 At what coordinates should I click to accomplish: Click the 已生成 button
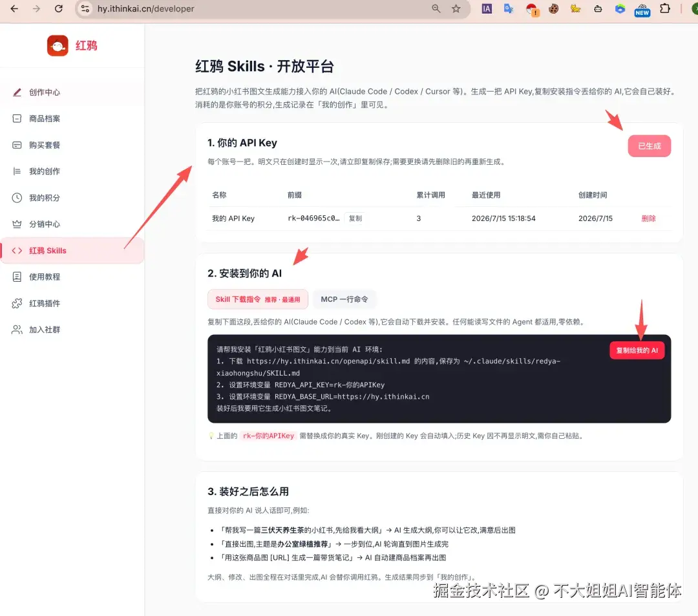click(x=649, y=146)
